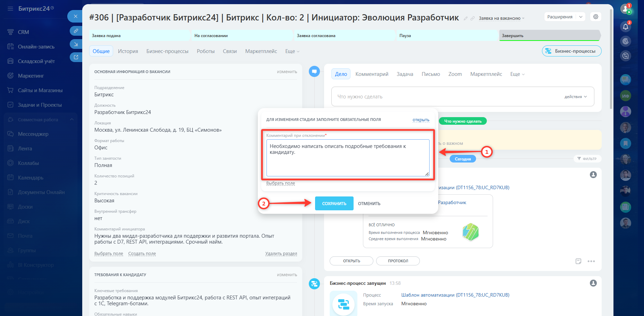644x316 pixels.
Task: Click the Бизнес-процессы button at right
Action: point(571,51)
